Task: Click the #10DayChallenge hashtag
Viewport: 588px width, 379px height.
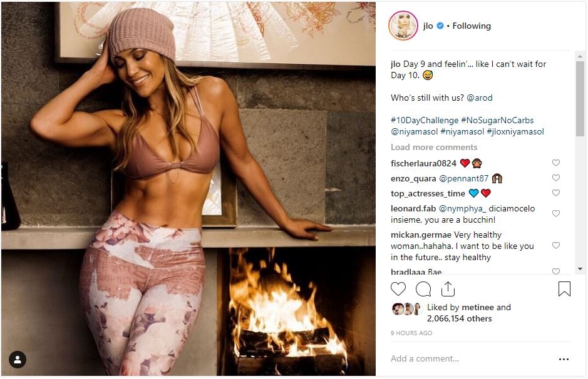Action: 426,119
